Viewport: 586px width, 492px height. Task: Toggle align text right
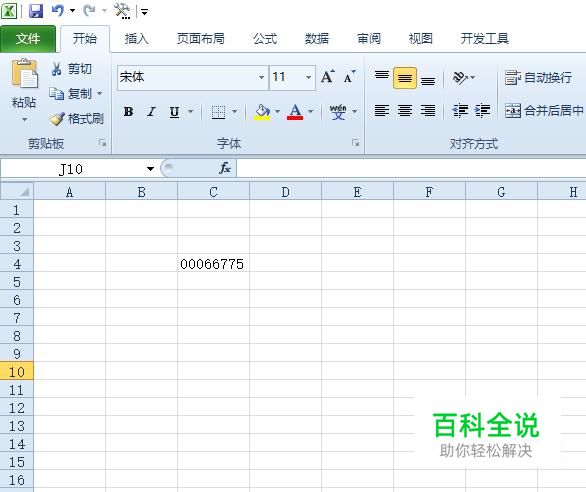428,111
